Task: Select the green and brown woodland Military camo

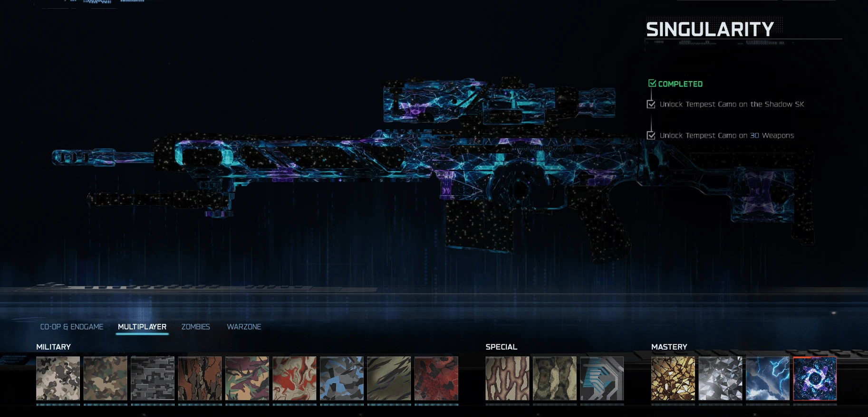Action: [106, 379]
